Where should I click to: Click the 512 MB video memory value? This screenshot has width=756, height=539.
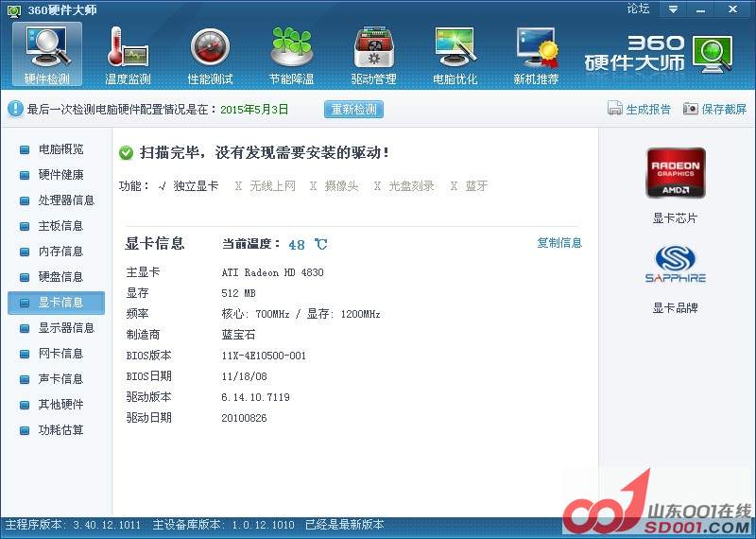click(x=239, y=293)
